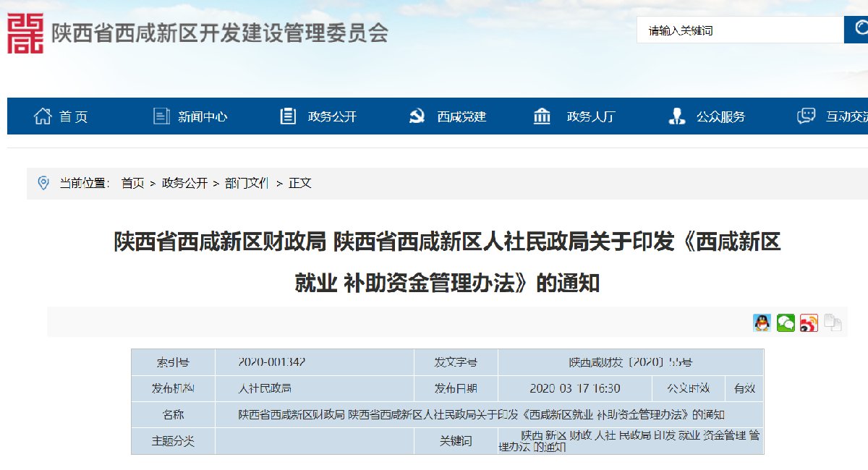The height and width of the screenshot is (470, 868).
Task: Click the red seal logo of 西咸新区
Action: (25, 33)
